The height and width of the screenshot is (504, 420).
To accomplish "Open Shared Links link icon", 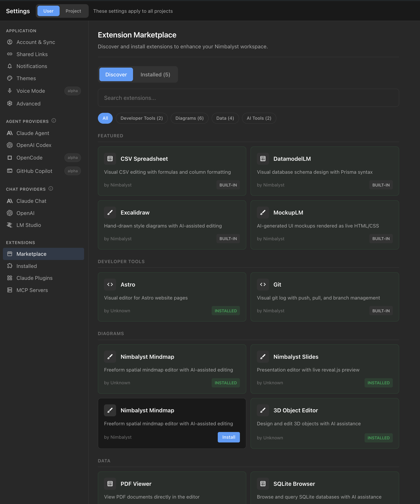I will 10,54.
